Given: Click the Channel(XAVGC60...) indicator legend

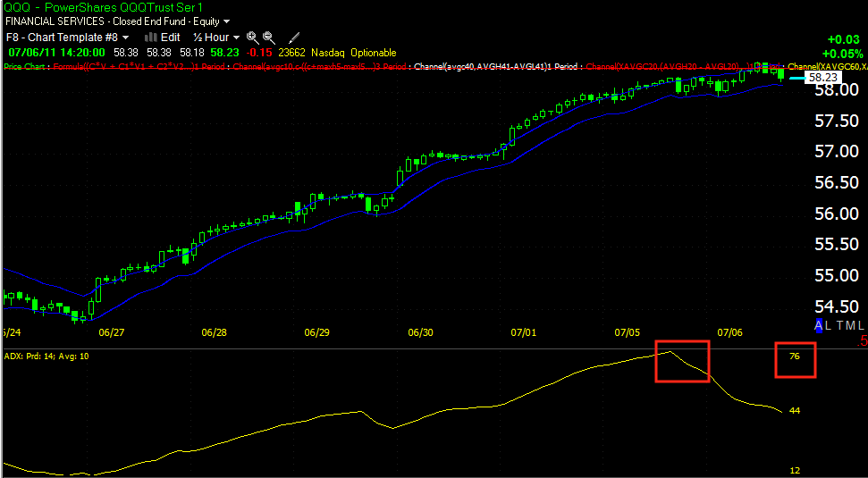Looking at the screenshot, I should 827,67.
